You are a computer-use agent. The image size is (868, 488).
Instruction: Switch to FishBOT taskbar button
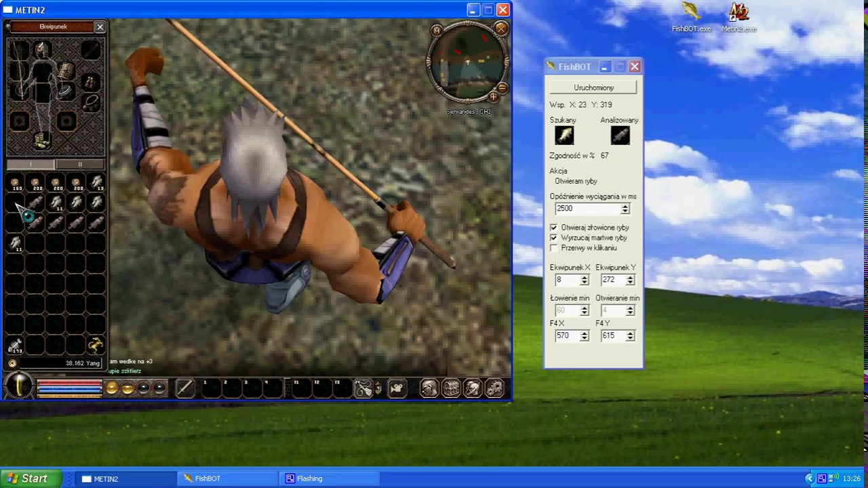pyautogui.click(x=226, y=479)
